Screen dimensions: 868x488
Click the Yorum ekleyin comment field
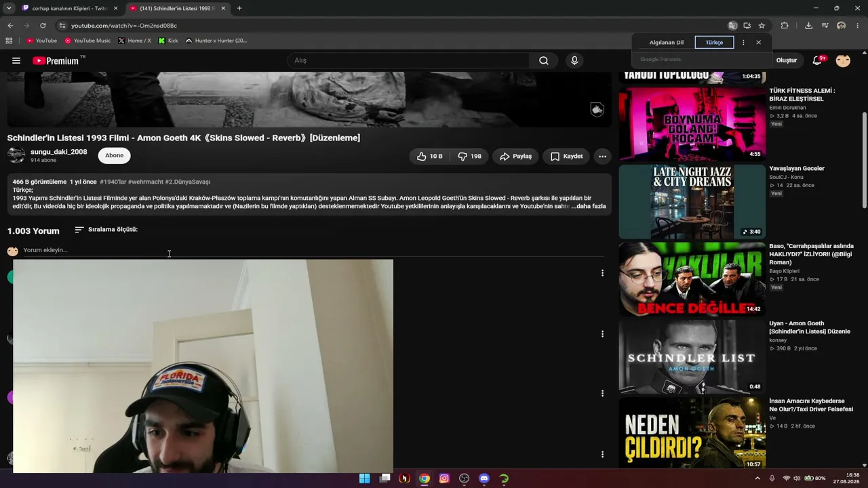click(312, 250)
